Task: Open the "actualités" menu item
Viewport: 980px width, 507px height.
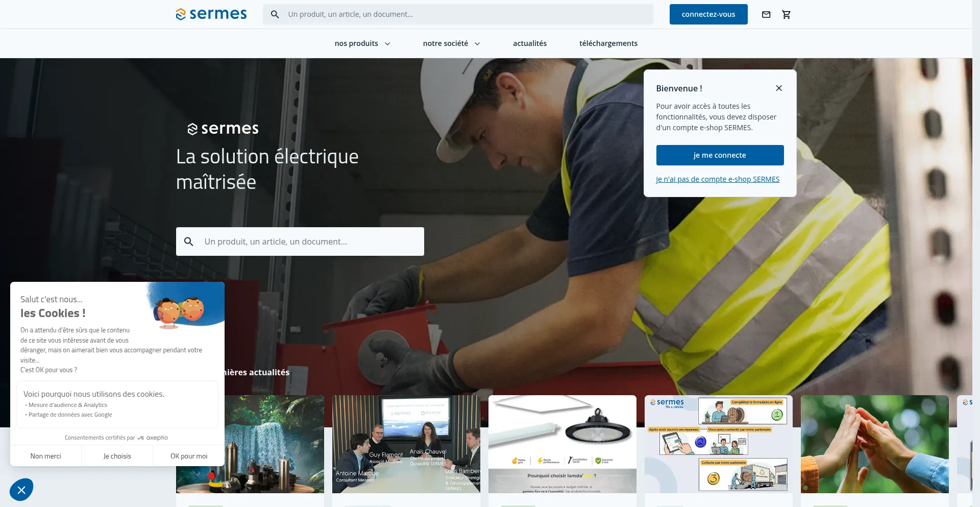Action: (x=530, y=43)
